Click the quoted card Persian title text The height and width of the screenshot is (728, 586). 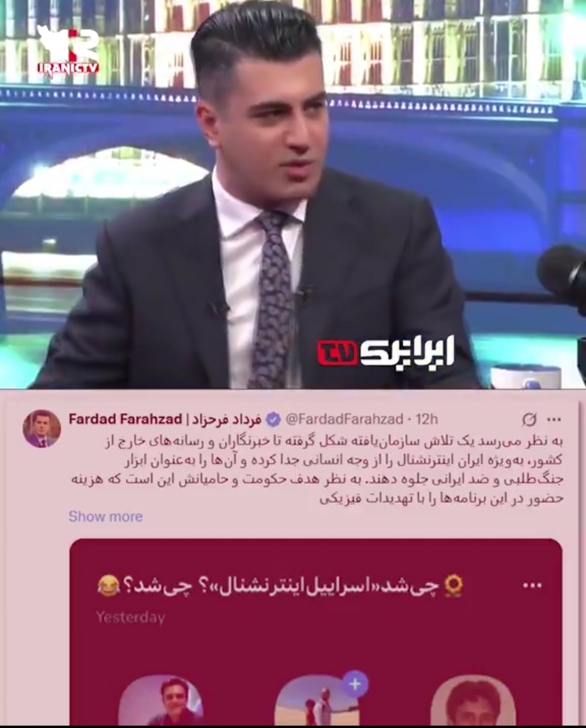pos(281,586)
